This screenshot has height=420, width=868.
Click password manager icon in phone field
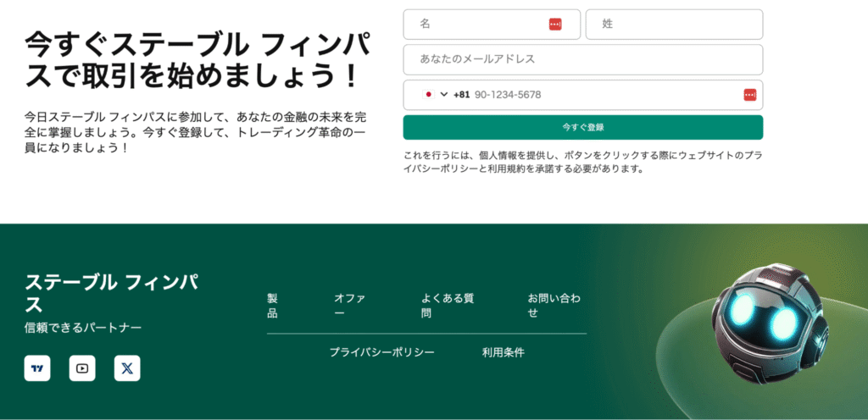750,95
